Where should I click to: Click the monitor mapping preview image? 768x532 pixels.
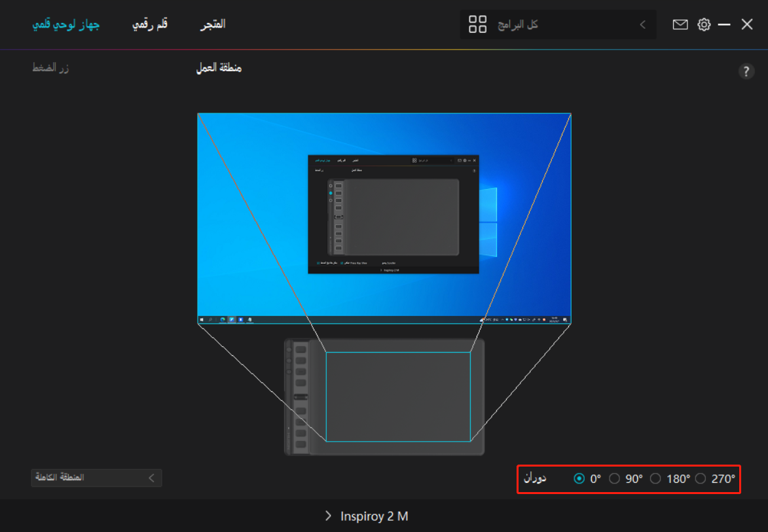point(384,219)
